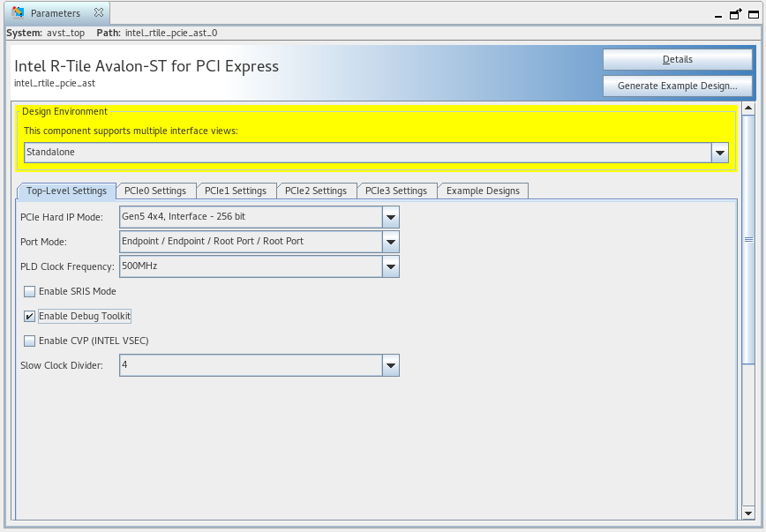The width and height of the screenshot is (766, 532).
Task: Open the PCIe0 Settings tab
Action: [x=155, y=191]
